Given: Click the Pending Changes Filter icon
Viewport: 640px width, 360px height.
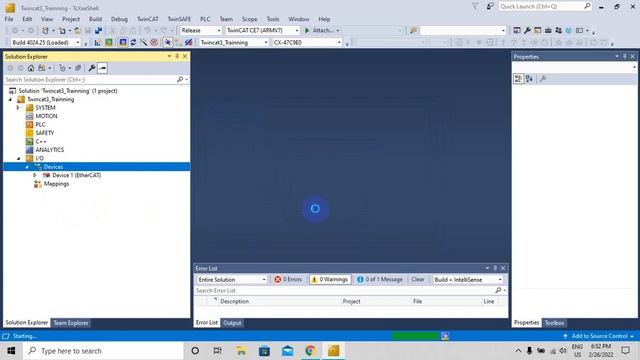Looking at the screenshot, I should (x=62, y=68).
